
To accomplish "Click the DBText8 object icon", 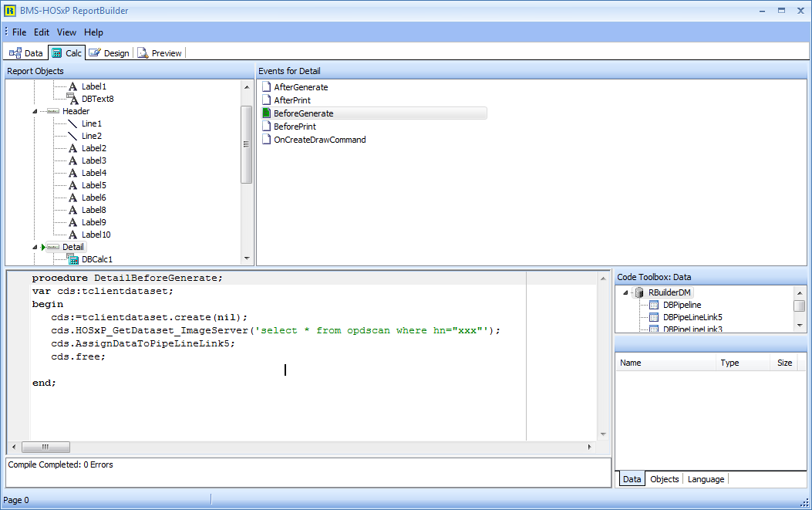I will click(73, 99).
